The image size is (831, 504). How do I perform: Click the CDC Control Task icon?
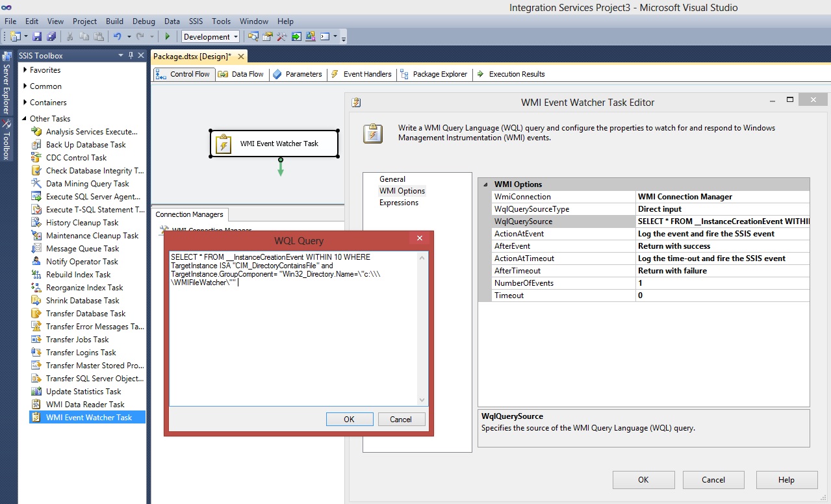36,158
